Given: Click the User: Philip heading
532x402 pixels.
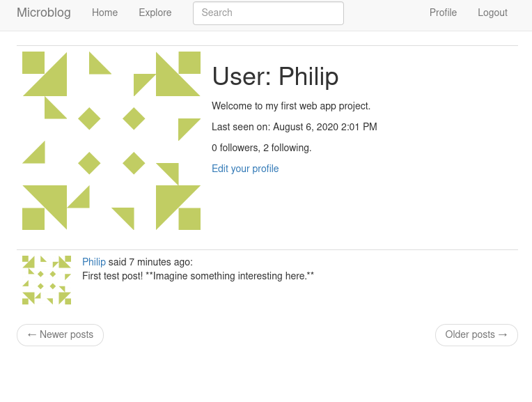Looking at the screenshot, I should click(275, 77).
